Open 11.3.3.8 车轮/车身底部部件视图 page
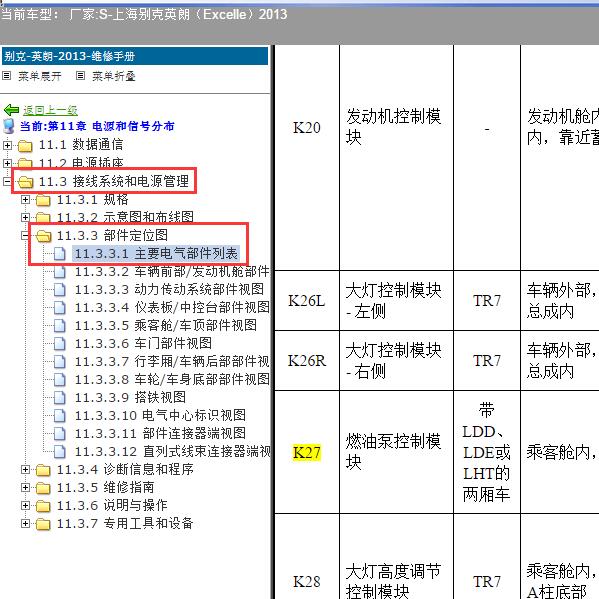Screen dimensions: 599x599 point(172,379)
